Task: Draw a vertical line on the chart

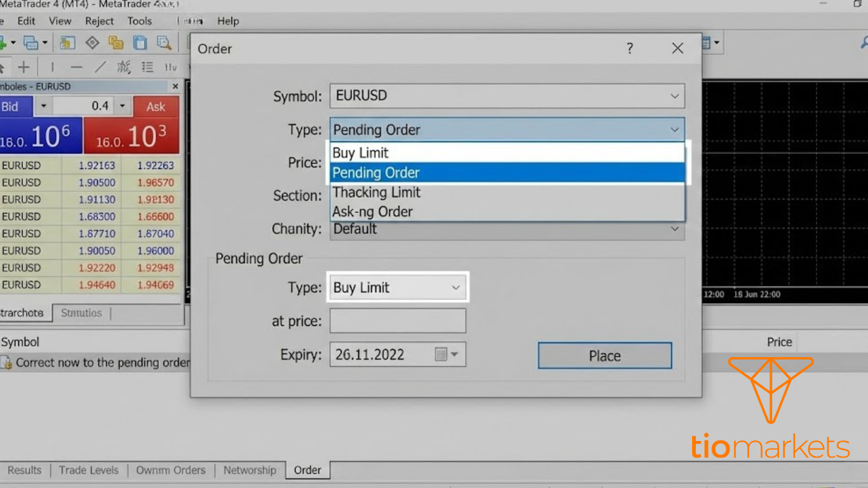Action: pos(52,66)
